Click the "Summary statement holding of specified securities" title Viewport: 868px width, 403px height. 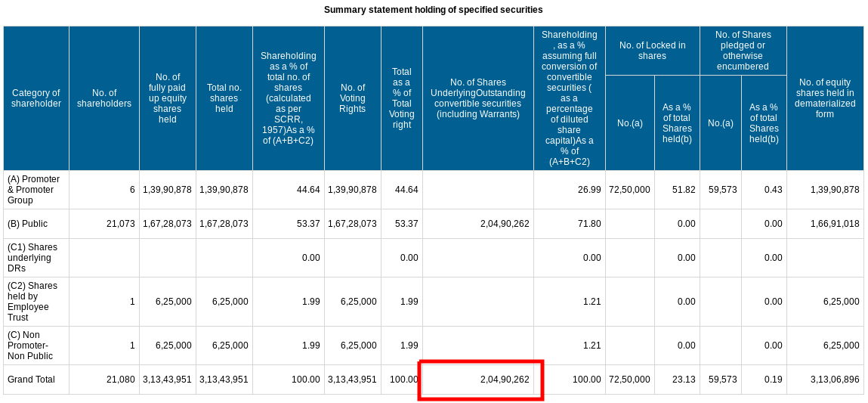tap(433, 10)
